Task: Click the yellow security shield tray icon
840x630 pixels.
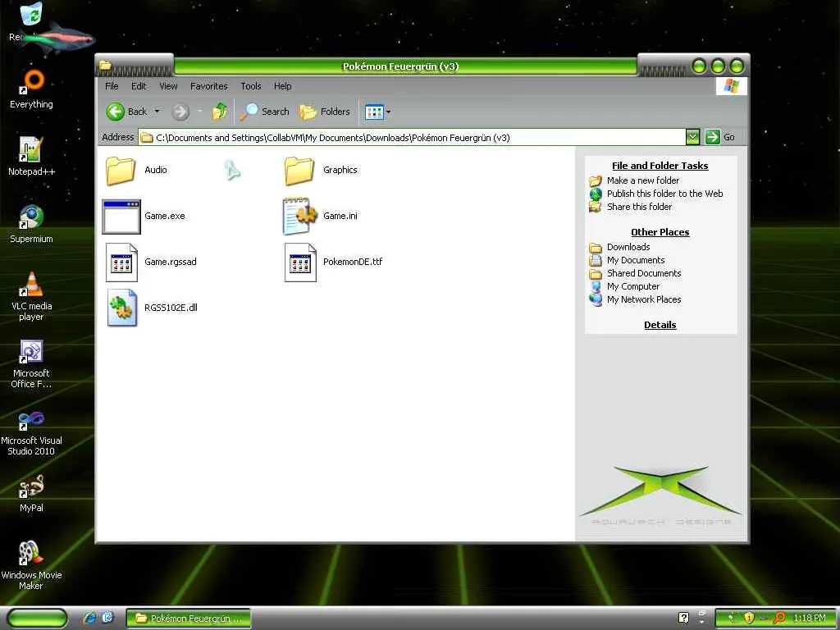Action: pos(748,618)
